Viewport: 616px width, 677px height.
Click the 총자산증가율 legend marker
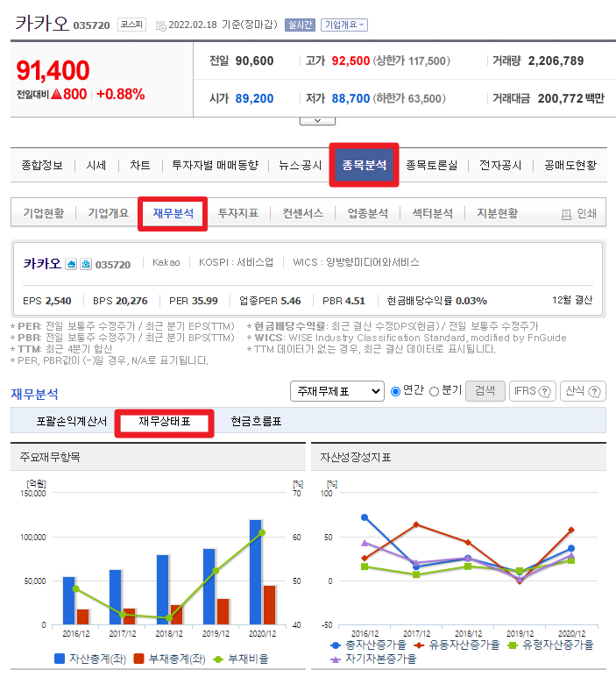coord(336,645)
